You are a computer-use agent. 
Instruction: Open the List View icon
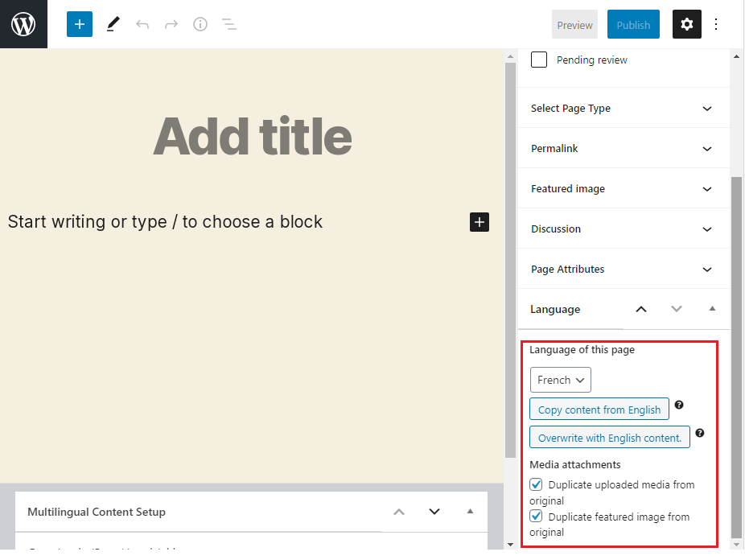229,24
